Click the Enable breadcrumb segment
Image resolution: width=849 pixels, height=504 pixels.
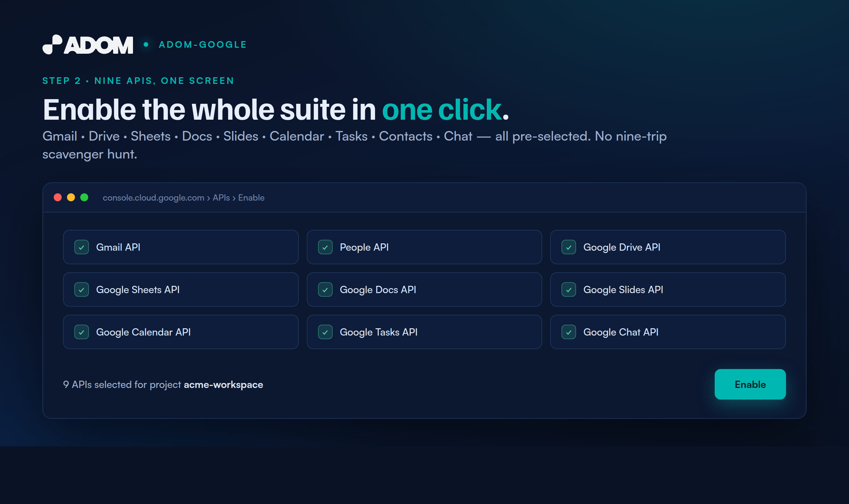pyautogui.click(x=251, y=198)
